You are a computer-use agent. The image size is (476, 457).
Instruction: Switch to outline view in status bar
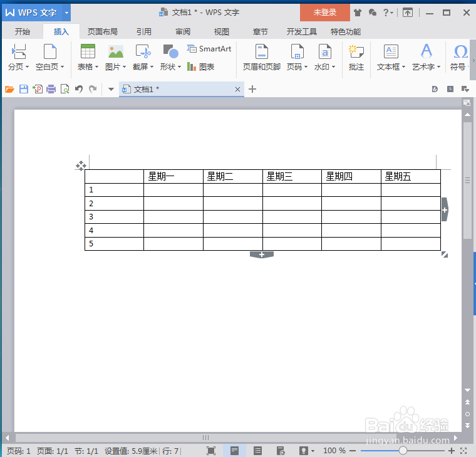click(258, 451)
